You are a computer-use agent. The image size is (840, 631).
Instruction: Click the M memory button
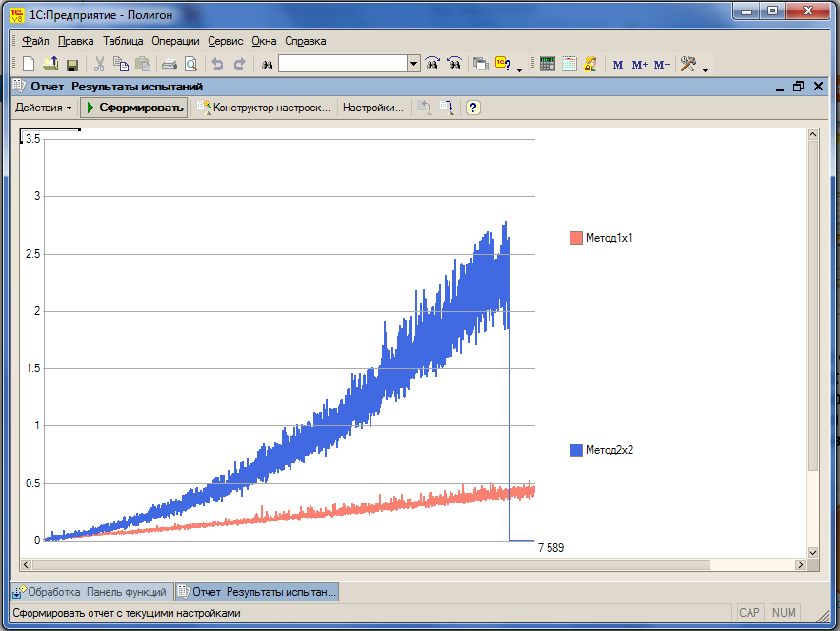(x=618, y=65)
